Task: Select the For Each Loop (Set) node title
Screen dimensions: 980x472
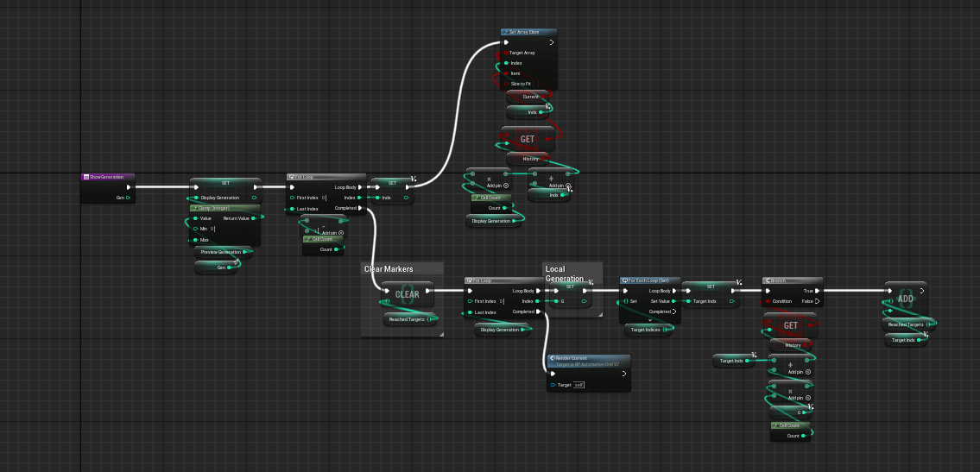Action: click(x=649, y=281)
